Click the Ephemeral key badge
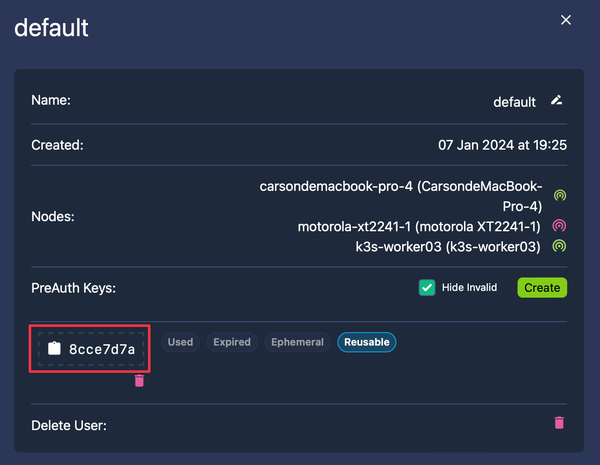 click(x=297, y=342)
